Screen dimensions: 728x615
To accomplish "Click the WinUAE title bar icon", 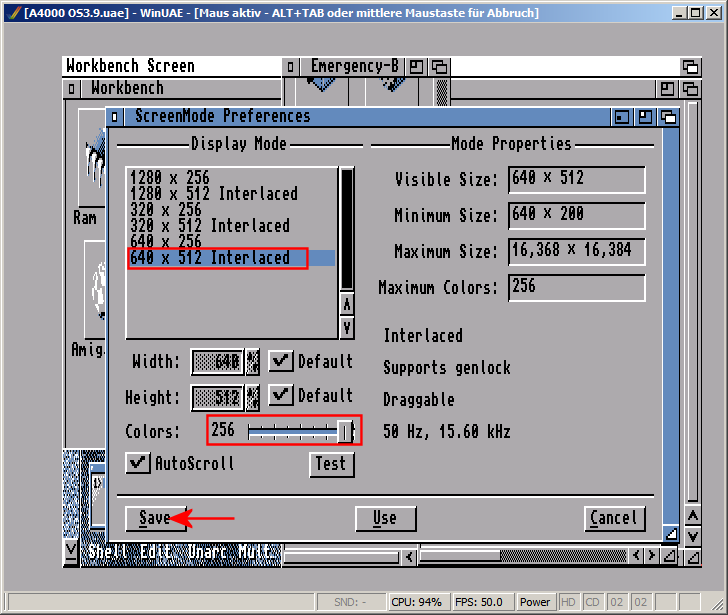I will pos(14,13).
